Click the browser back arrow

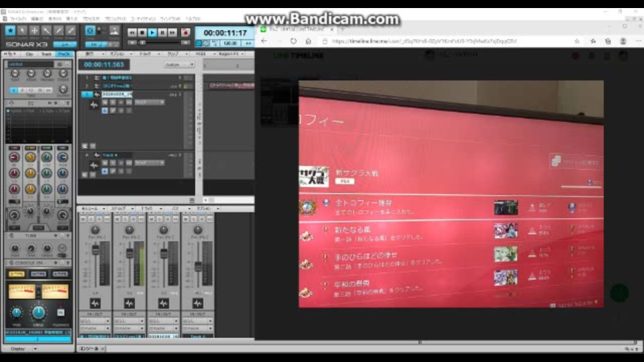264,41
